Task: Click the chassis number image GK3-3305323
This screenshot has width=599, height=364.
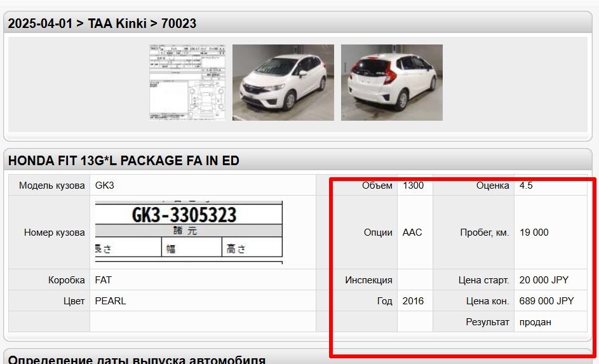Action: (x=189, y=233)
